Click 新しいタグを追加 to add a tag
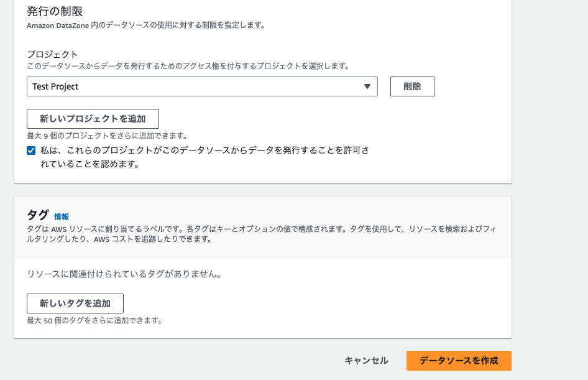 (74, 303)
